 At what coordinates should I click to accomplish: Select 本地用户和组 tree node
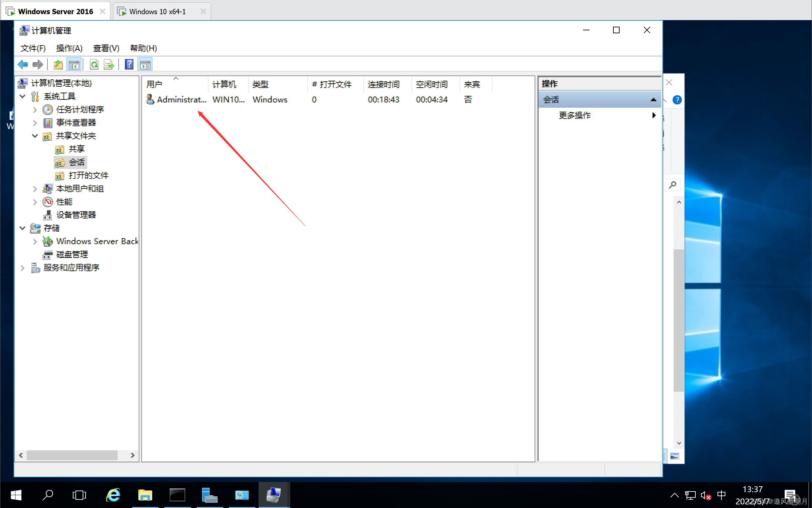tap(80, 188)
